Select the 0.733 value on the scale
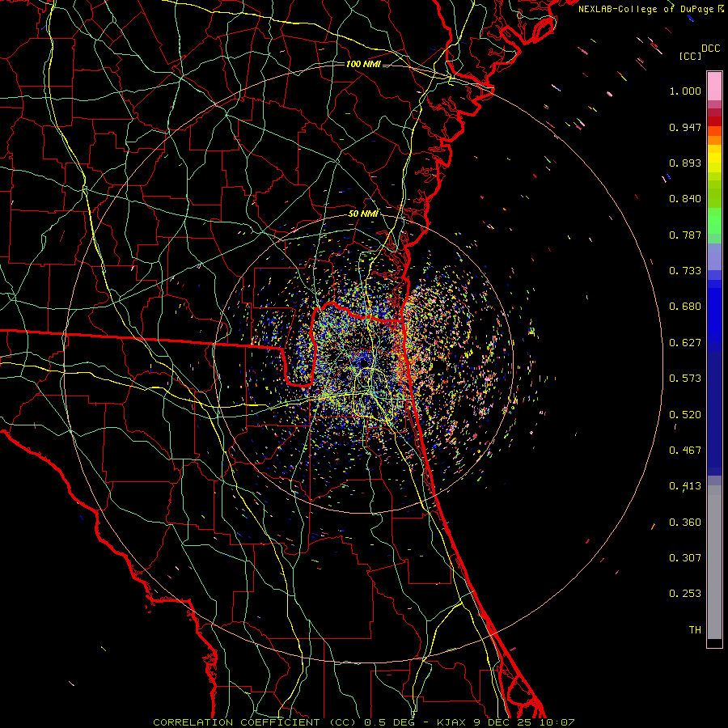This screenshot has height=728, width=728. pyautogui.click(x=685, y=271)
